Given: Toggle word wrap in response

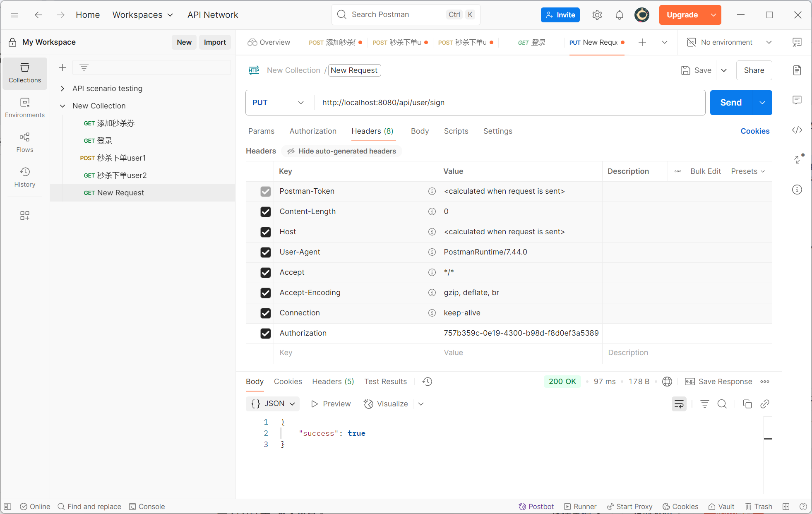Looking at the screenshot, I should pyautogui.click(x=679, y=404).
